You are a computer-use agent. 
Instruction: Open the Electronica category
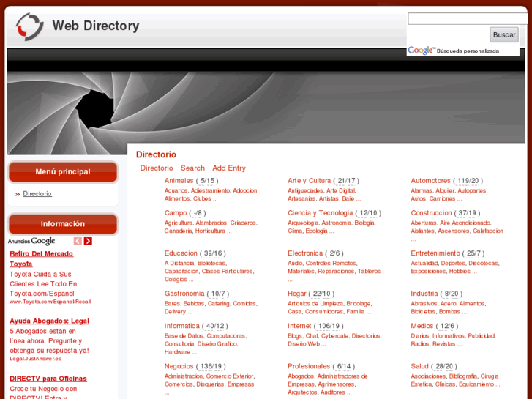click(305, 253)
